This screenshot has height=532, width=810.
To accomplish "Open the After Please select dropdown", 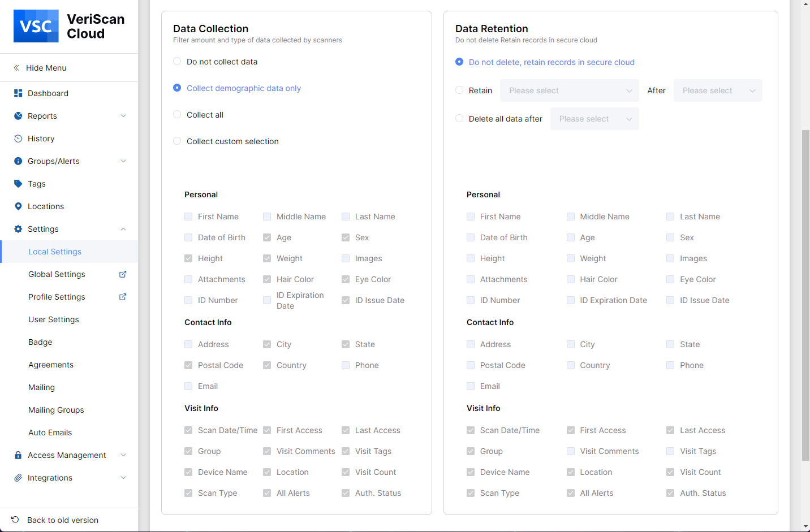I will pos(718,90).
